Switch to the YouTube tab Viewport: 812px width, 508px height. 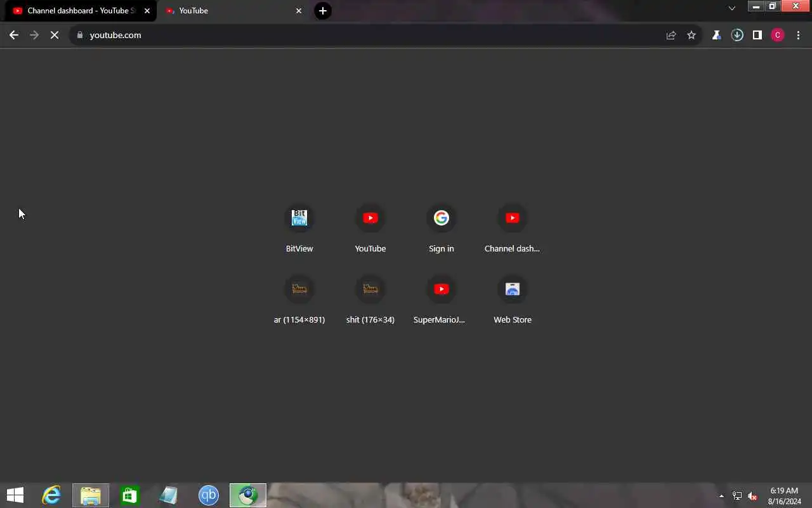coord(232,11)
